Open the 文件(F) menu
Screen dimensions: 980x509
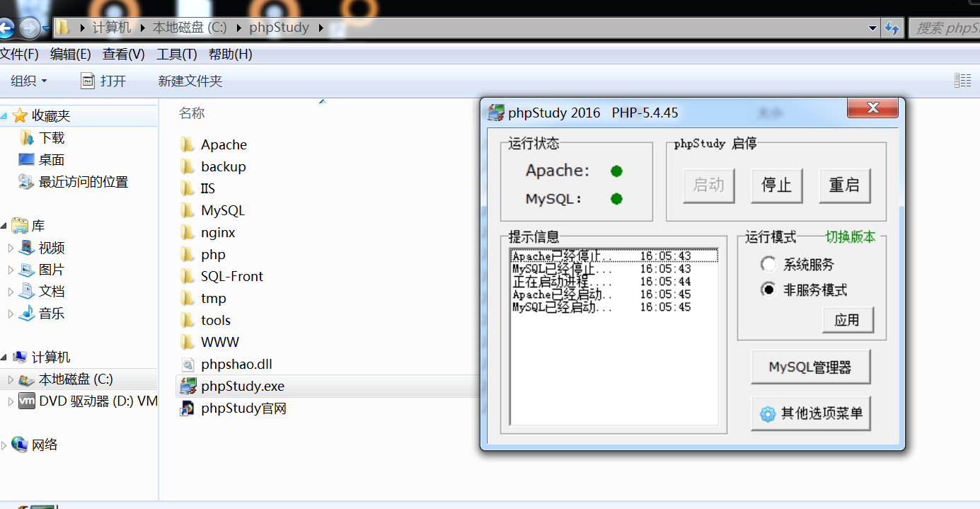(18, 55)
